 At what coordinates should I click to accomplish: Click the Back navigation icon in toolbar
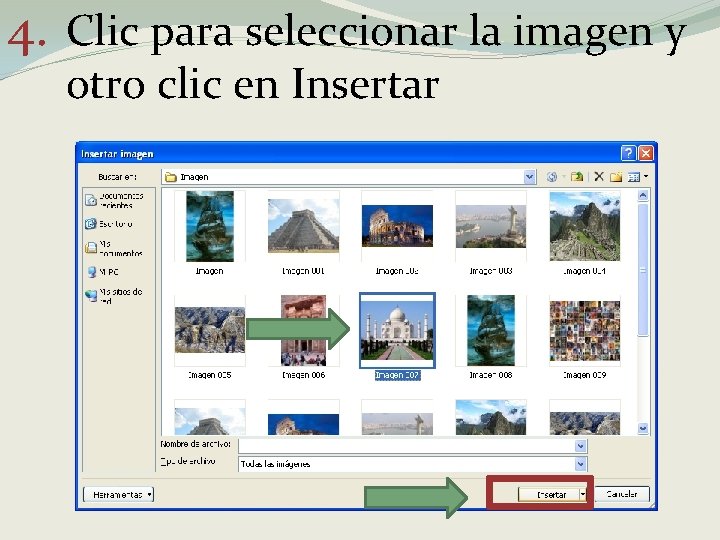tap(552, 177)
